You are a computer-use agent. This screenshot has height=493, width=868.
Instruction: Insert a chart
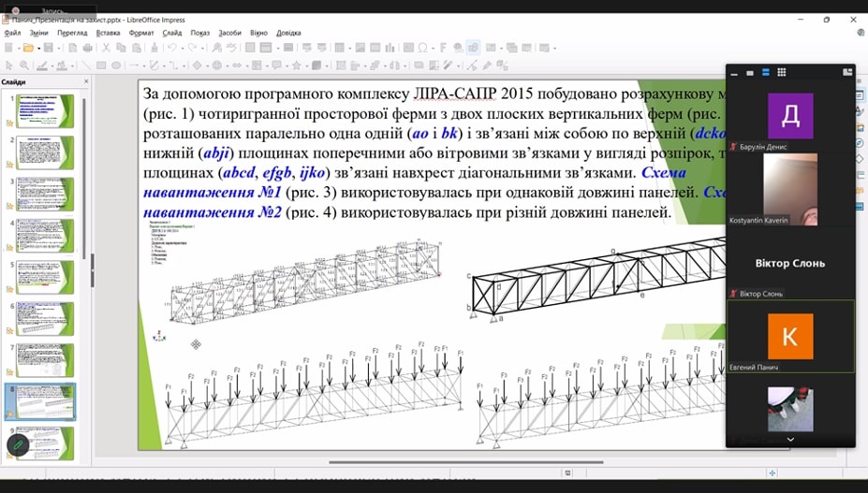pos(390,48)
